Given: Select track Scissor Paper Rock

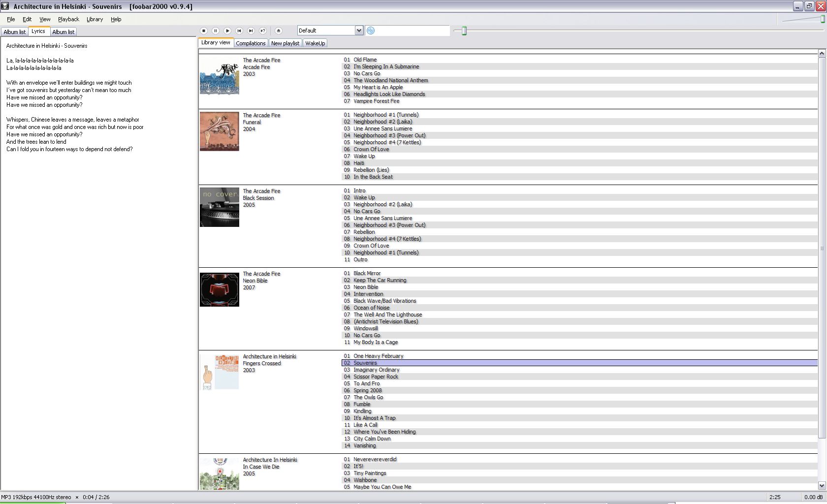Looking at the screenshot, I should (579, 377).
